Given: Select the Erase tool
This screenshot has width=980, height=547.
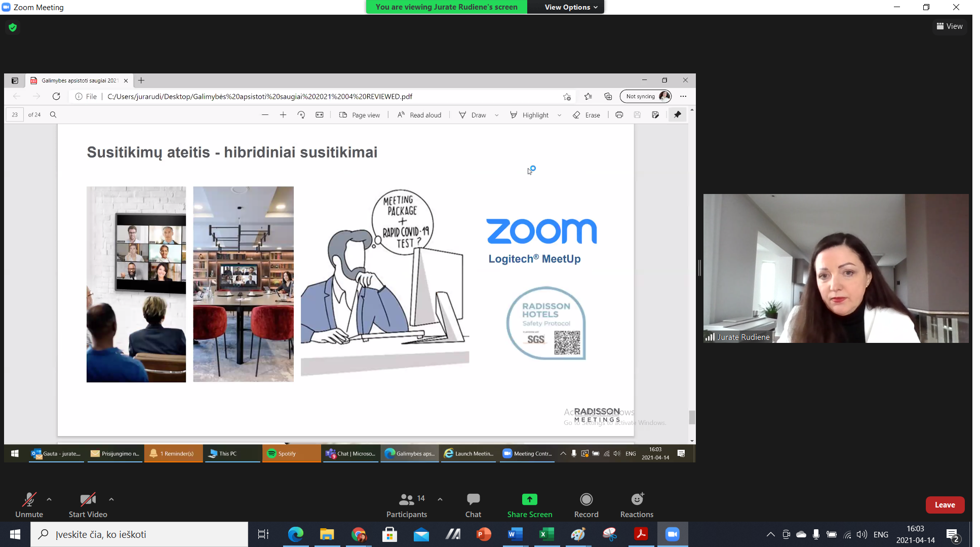Looking at the screenshot, I should click(x=586, y=115).
